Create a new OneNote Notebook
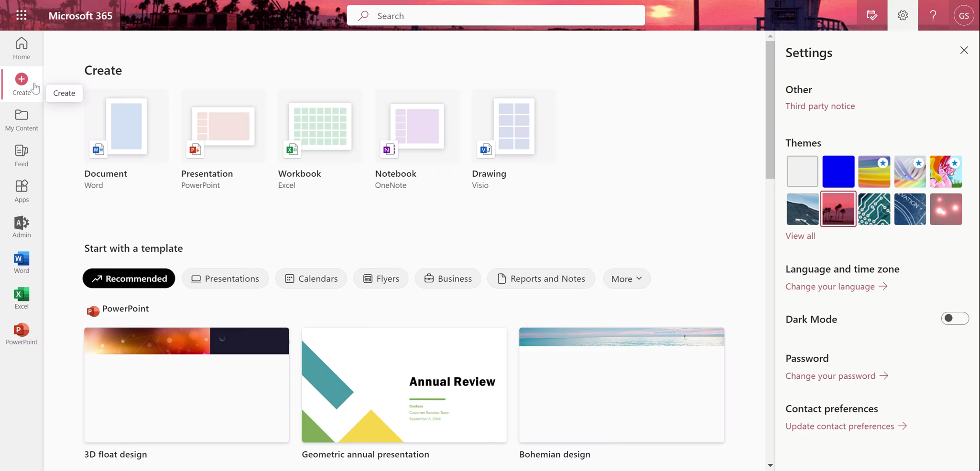The height and width of the screenshot is (471, 980). tap(417, 139)
